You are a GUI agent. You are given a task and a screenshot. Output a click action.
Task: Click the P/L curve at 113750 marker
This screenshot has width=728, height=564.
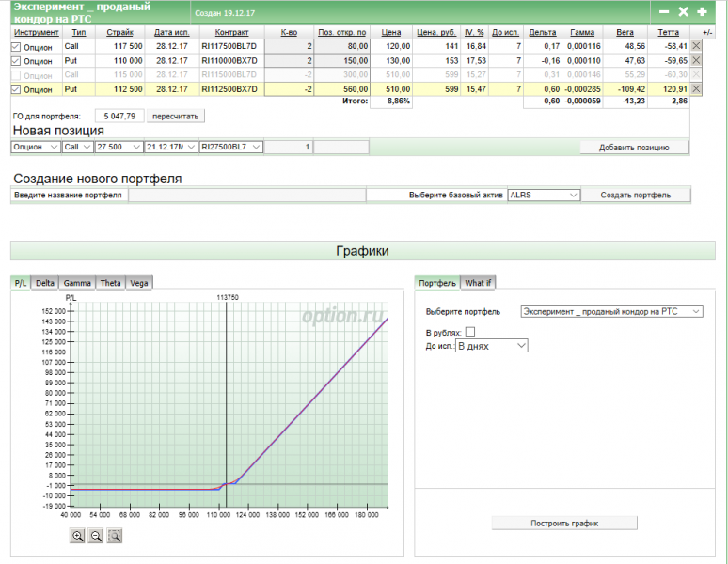tap(227, 485)
